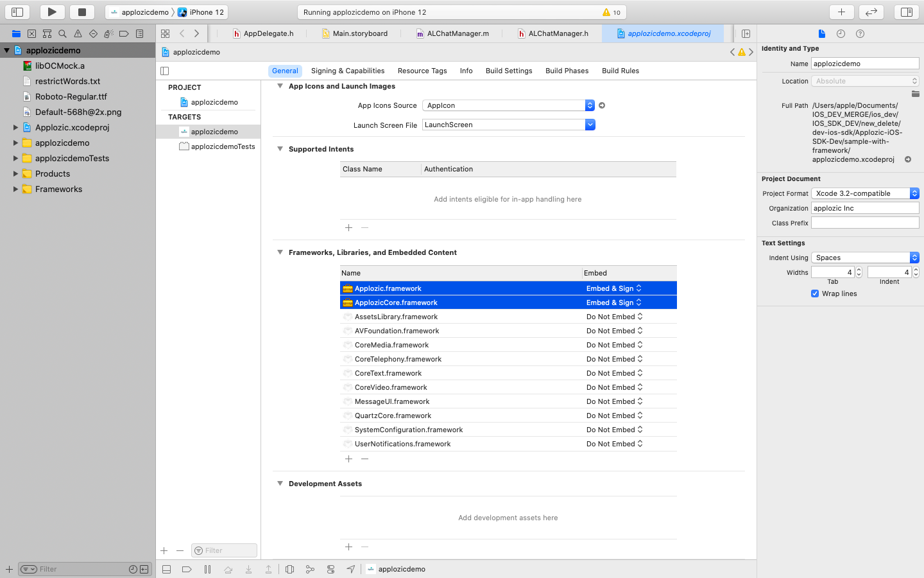Open Simulate Location arrow button

point(351,569)
